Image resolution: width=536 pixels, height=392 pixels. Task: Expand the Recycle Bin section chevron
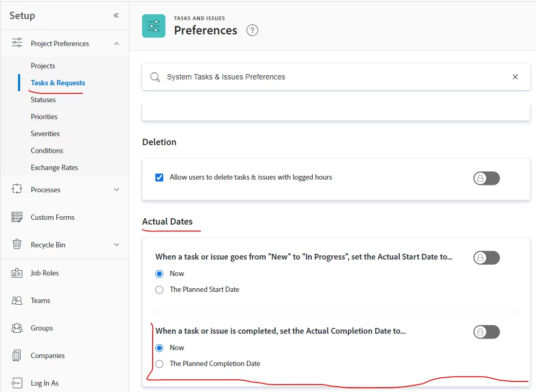click(117, 245)
